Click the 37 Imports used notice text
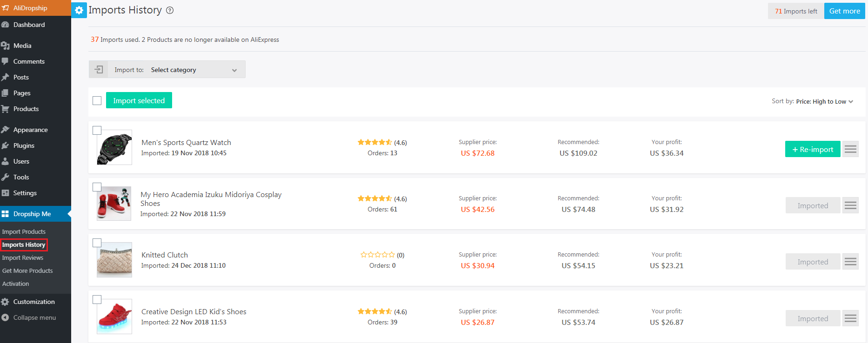The image size is (868, 343). click(185, 40)
